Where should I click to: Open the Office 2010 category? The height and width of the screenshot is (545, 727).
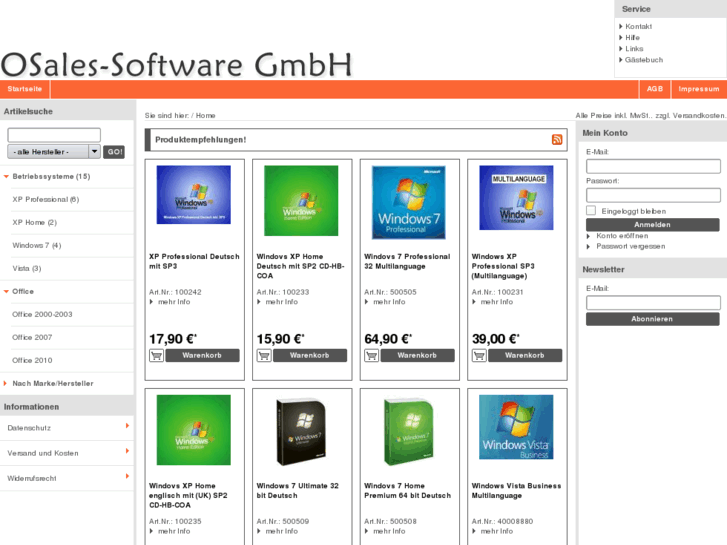(32, 360)
